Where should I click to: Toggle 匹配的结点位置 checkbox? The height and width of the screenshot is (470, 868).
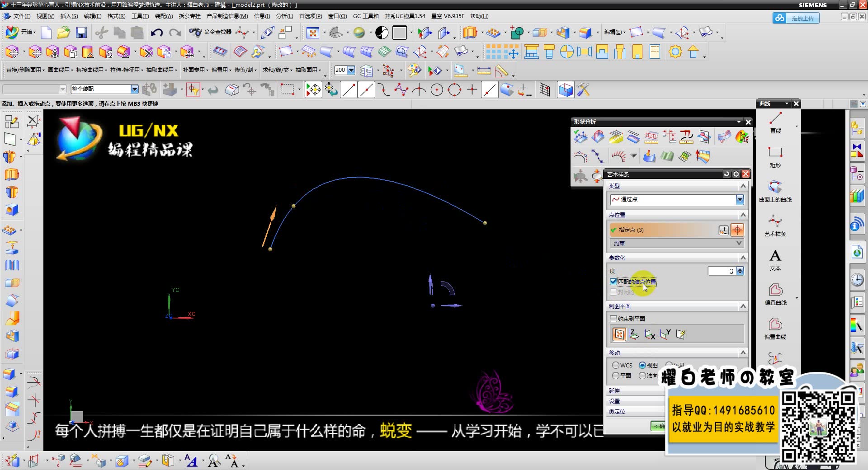coord(613,282)
